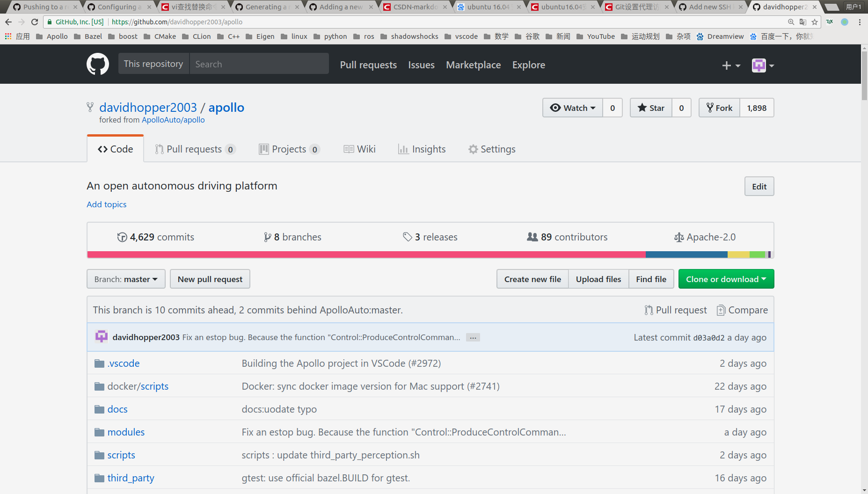The image size is (868, 494).
Task: Click the branch icon next to 8 branches
Action: (267, 237)
